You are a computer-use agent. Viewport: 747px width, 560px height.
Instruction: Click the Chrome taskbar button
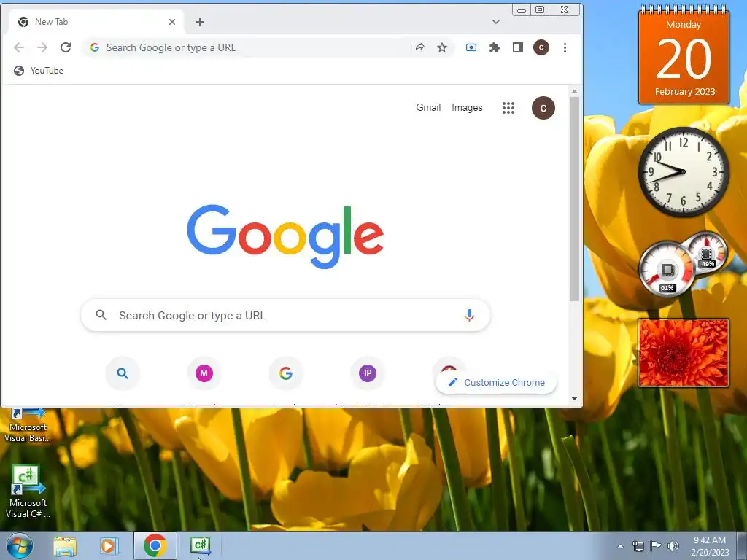click(x=155, y=545)
